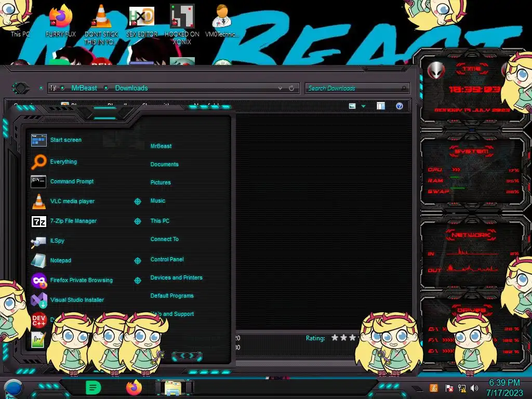Open the VM0Technic desktop shortcut
532x399 pixels.
click(222, 20)
